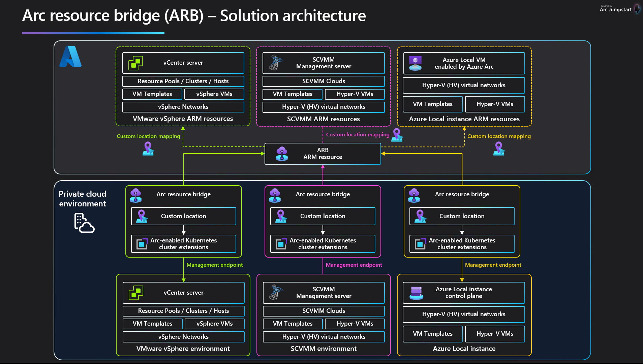Select the ARB ARM resource cloud icon

(x=281, y=154)
